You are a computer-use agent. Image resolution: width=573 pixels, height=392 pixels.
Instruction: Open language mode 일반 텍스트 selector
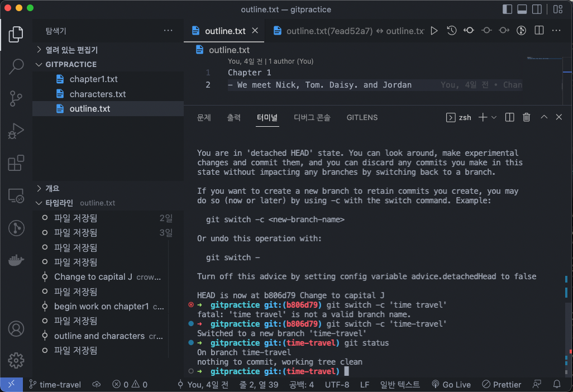400,384
